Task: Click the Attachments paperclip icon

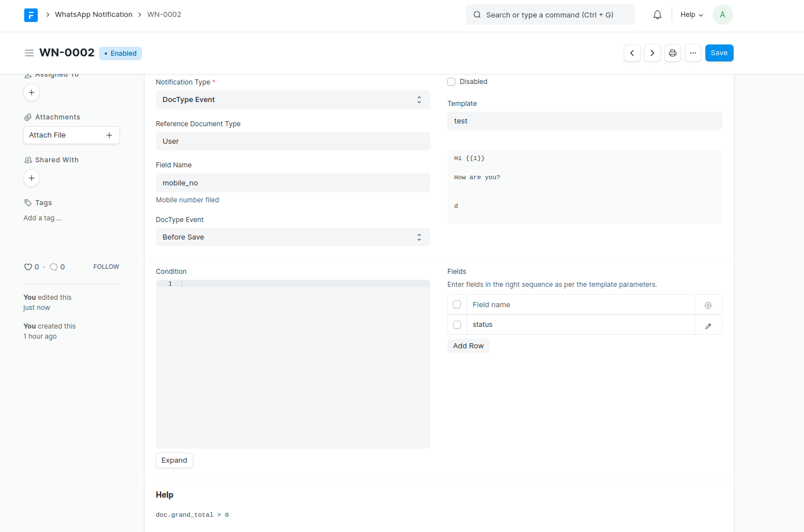Action: [x=28, y=117]
